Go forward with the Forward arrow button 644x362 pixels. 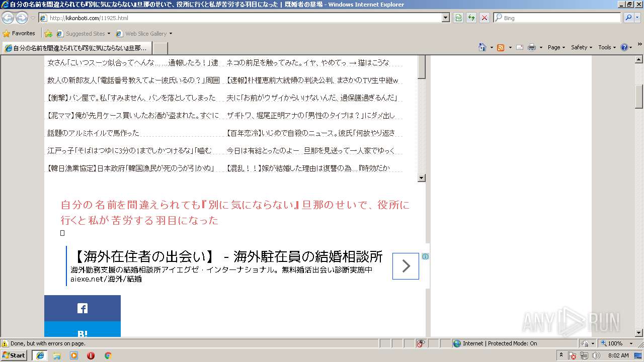(x=22, y=18)
